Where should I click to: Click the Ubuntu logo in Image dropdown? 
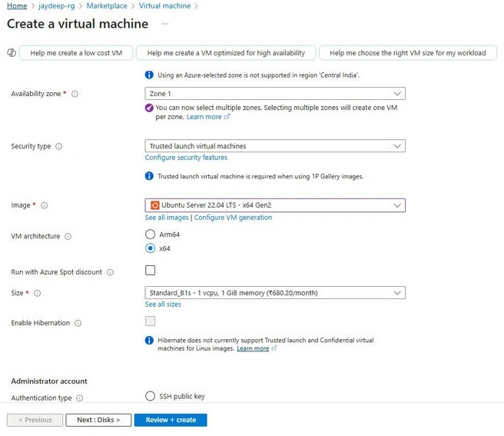click(155, 205)
